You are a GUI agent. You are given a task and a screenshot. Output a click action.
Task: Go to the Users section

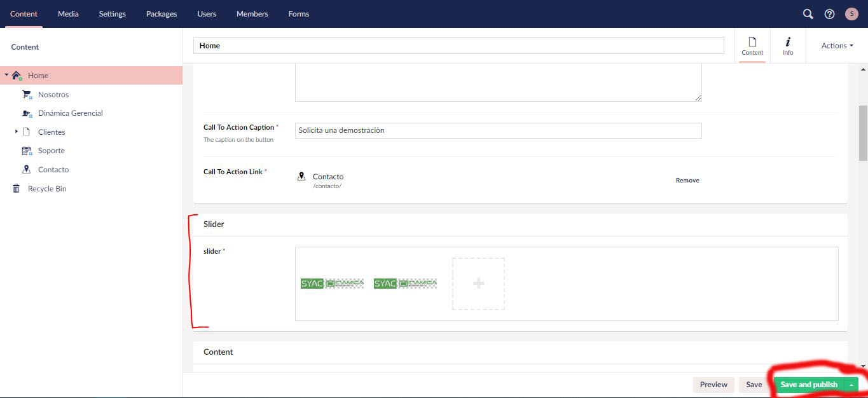(x=207, y=14)
